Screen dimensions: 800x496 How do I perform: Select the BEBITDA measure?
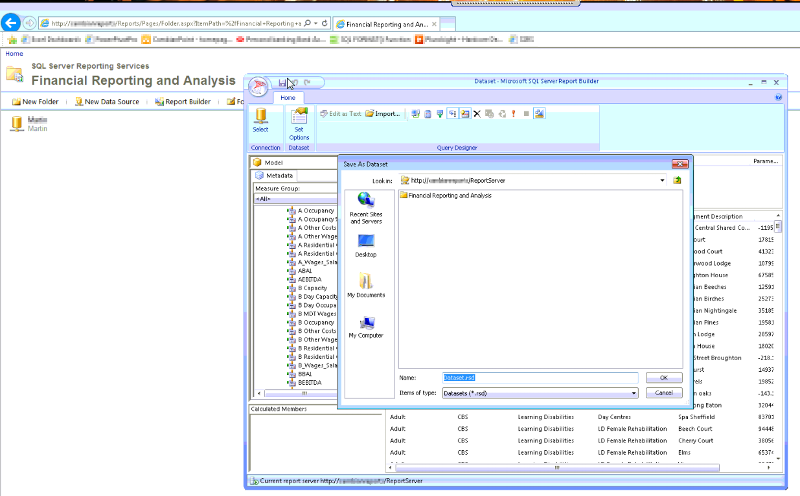point(309,383)
